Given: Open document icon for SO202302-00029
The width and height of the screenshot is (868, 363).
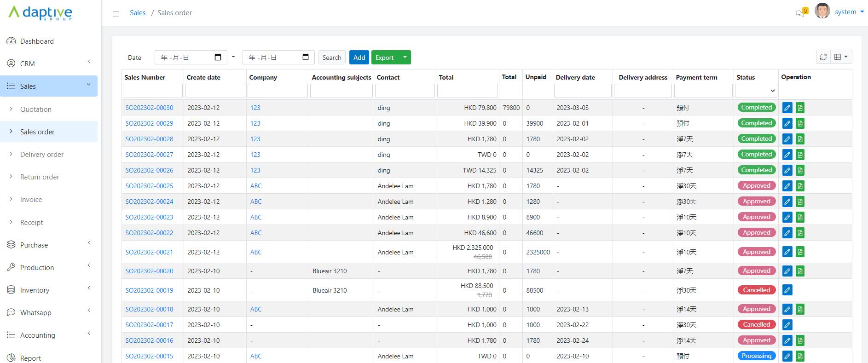Looking at the screenshot, I should pos(800,124).
